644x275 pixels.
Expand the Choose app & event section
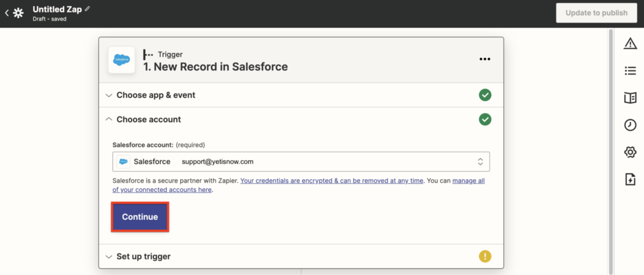pyautogui.click(x=301, y=95)
